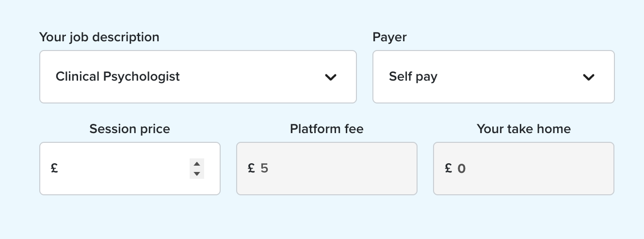The height and width of the screenshot is (239, 644).
Task: Click the down arrow of the Session price stepper
Action: [x=197, y=173]
